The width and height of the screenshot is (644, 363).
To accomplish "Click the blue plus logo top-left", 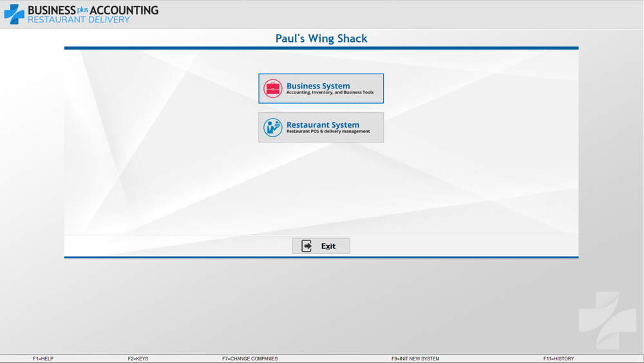I will 14,14.
